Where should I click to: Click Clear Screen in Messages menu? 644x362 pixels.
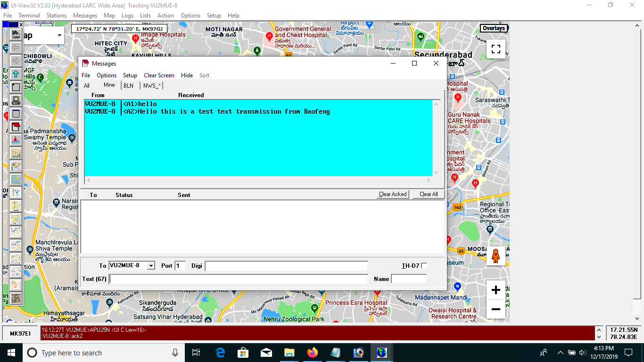click(159, 75)
